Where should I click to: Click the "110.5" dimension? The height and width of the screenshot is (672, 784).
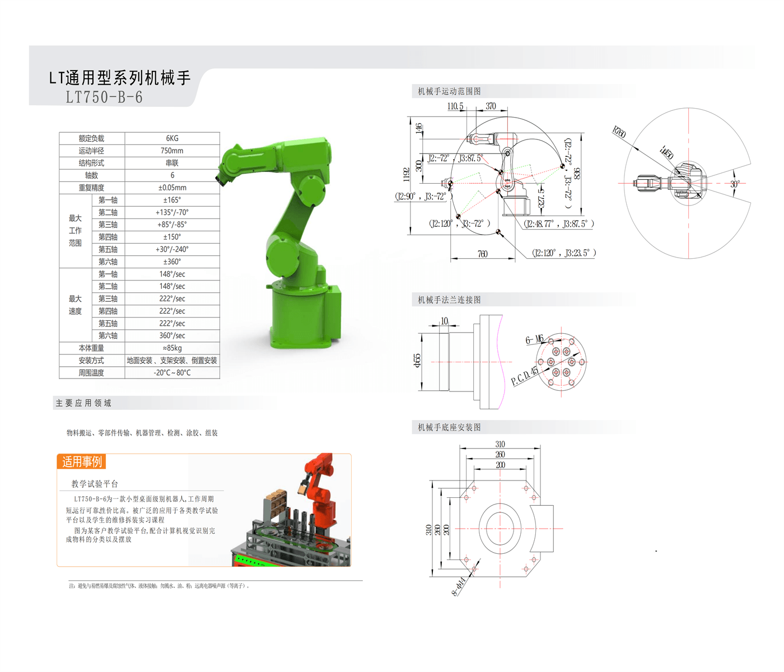[x=455, y=106]
